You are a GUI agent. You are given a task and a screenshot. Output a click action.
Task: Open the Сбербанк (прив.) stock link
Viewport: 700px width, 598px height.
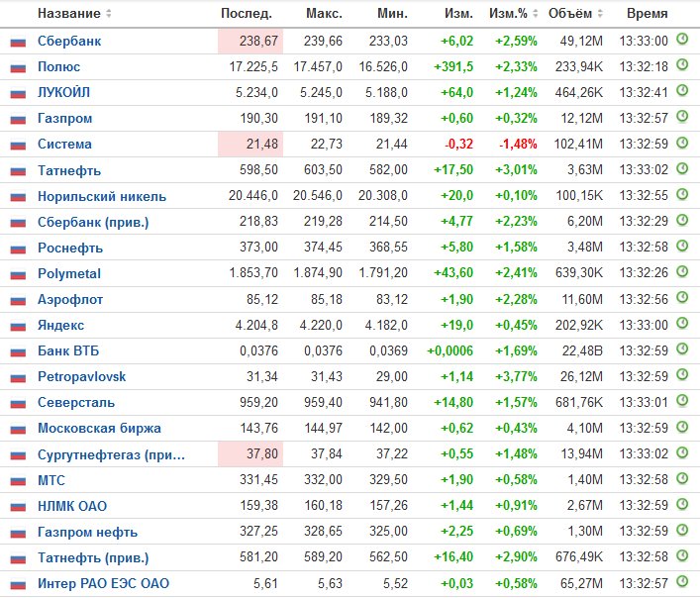93,222
